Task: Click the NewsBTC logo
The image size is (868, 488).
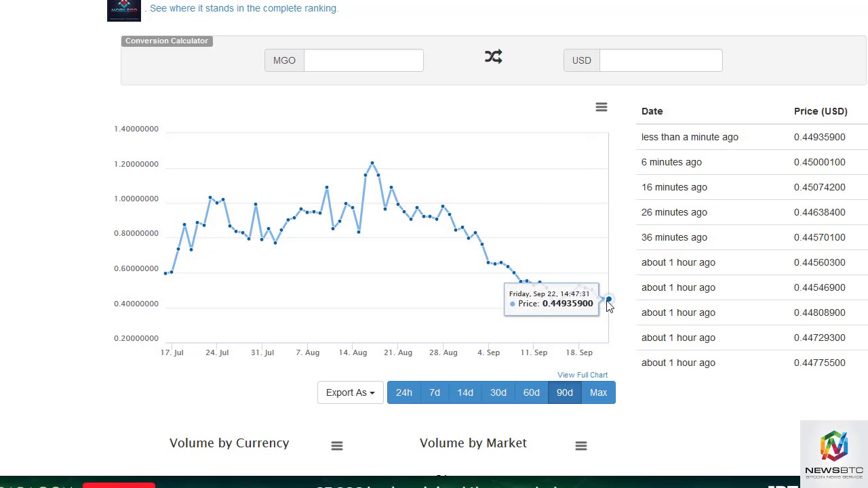Action: pyautogui.click(x=834, y=454)
